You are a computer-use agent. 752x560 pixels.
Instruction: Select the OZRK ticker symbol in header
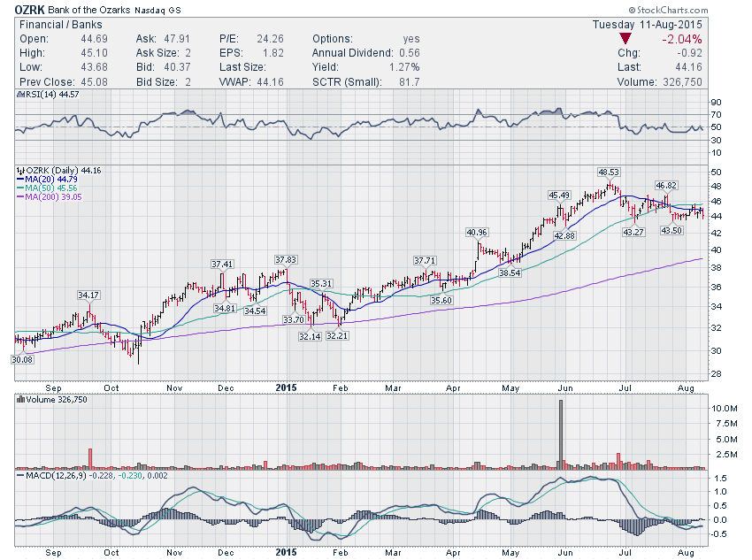[x=30, y=10]
